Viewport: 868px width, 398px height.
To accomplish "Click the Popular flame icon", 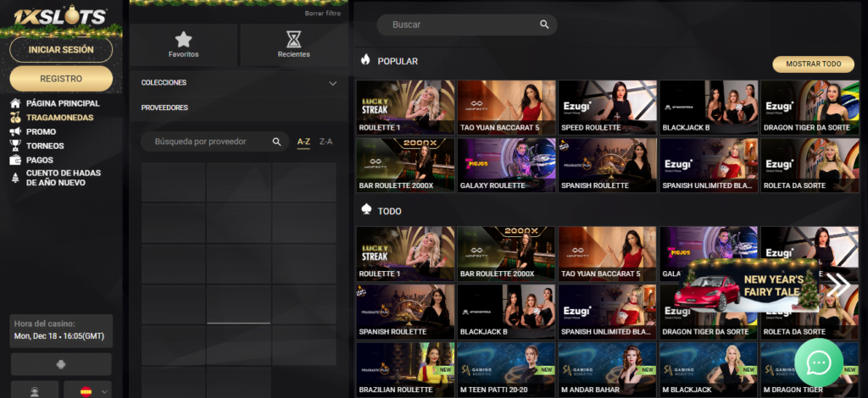I will [365, 59].
